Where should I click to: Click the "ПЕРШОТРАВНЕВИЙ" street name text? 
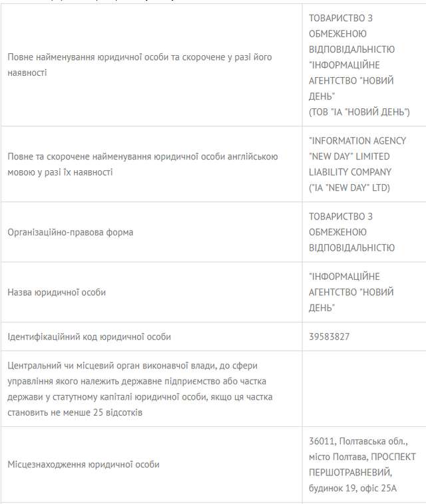click(346, 472)
